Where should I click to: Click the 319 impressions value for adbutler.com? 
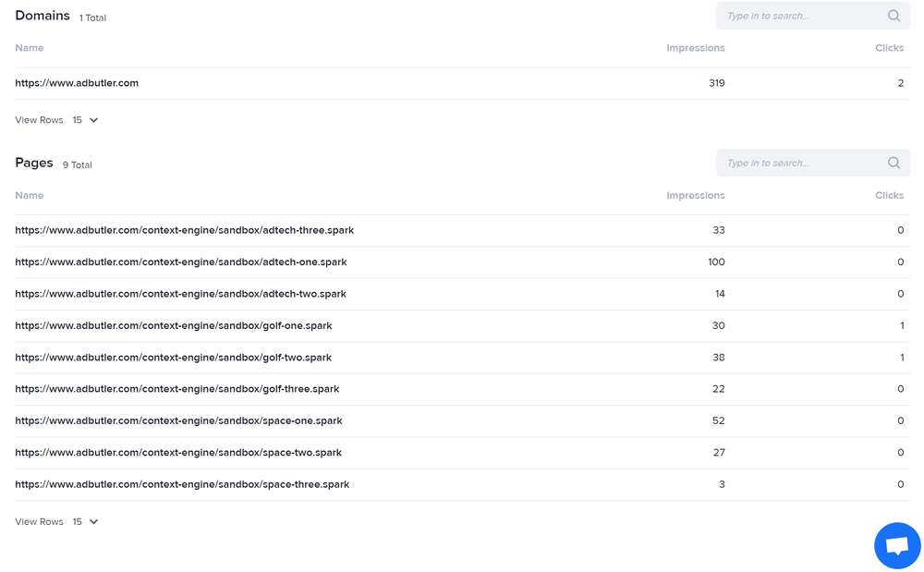[x=717, y=83]
